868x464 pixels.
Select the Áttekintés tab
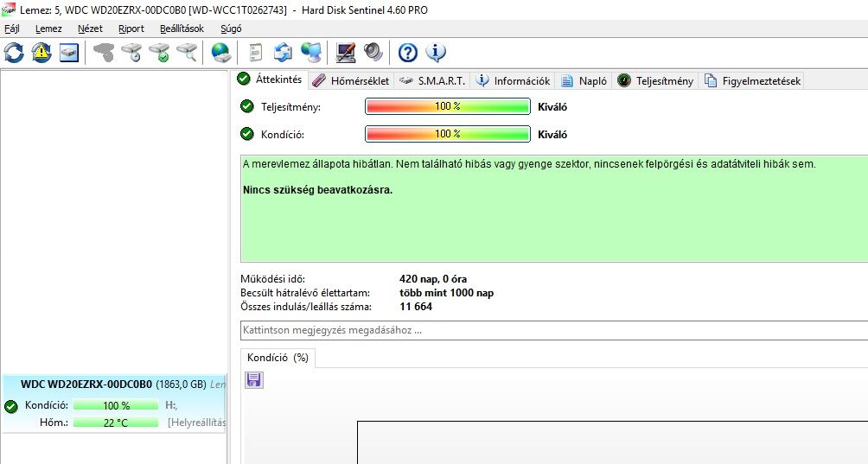[x=270, y=79]
